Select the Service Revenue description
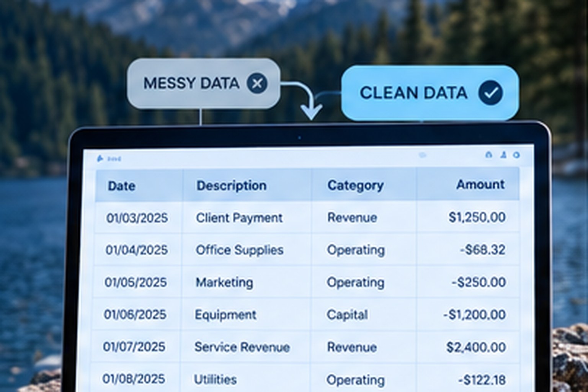This screenshot has height=392, width=588. tap(242, 347)
